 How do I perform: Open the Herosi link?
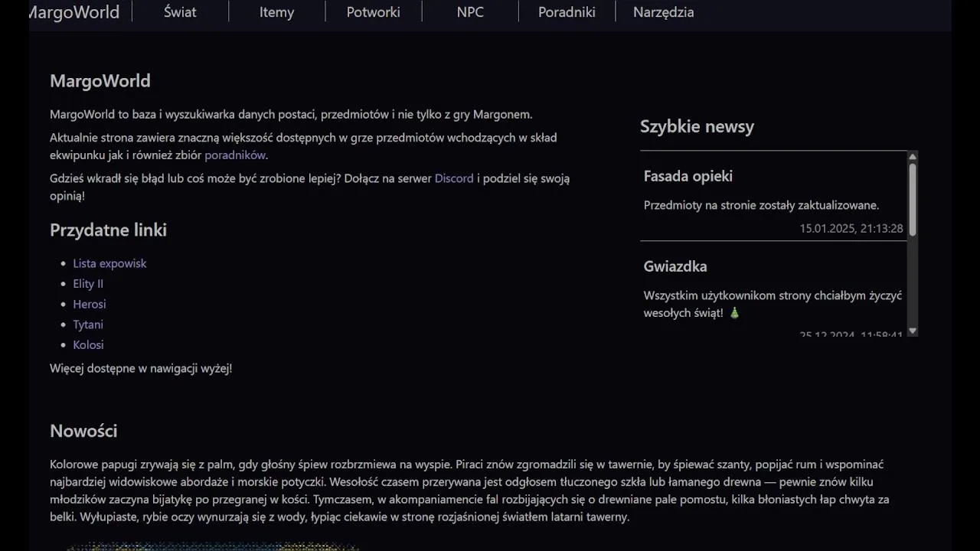click(90, 304)
